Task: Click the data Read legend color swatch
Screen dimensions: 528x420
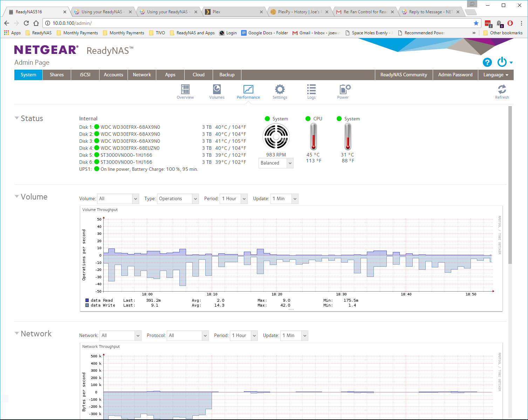Action: 87,300
